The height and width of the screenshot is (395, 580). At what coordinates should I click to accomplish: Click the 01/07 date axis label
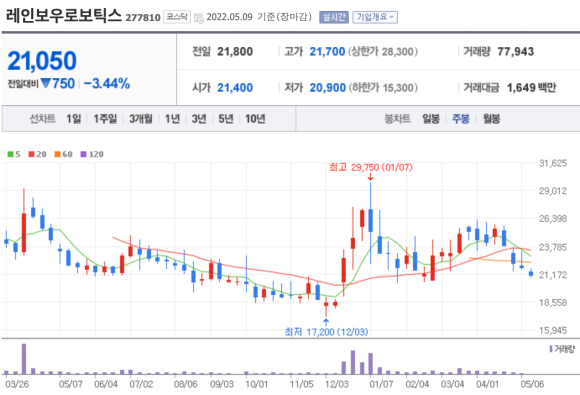(381, 384)
